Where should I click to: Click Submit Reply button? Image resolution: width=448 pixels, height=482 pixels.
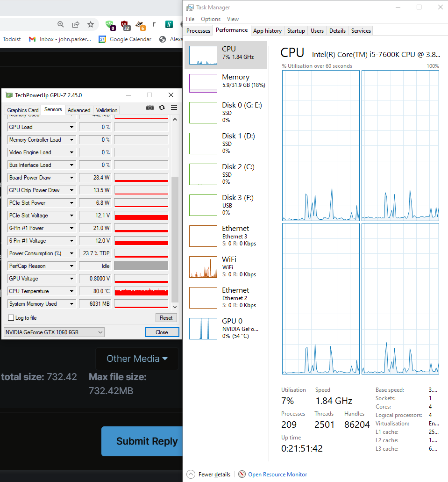(142, 441)
